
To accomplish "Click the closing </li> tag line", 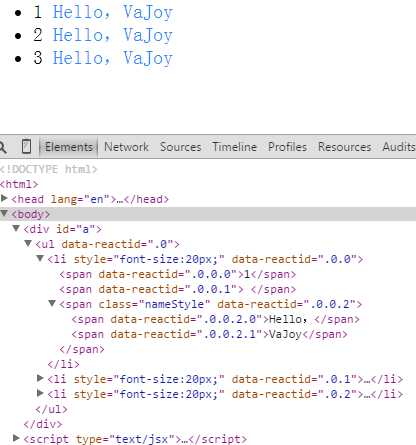I will 63,364.
